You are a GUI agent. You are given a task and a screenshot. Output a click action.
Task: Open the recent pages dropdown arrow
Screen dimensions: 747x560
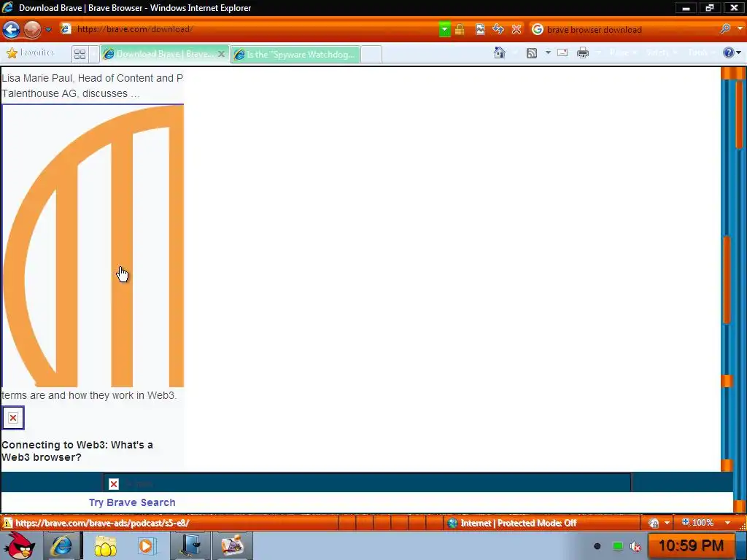coord(48,29)
